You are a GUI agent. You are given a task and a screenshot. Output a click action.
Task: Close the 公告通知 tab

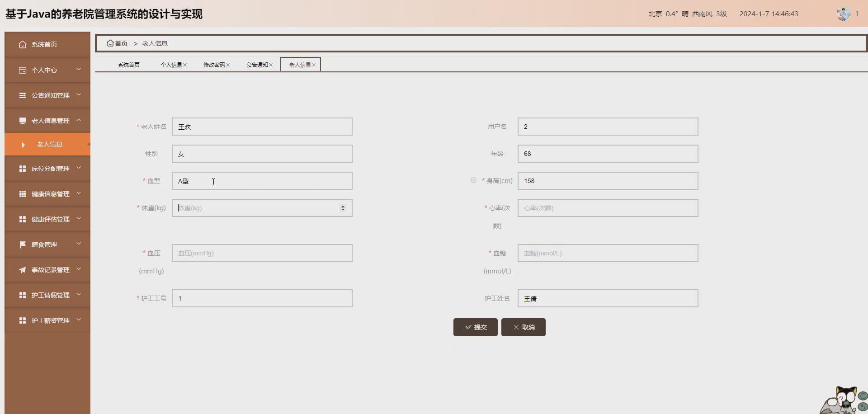[271, 65]
